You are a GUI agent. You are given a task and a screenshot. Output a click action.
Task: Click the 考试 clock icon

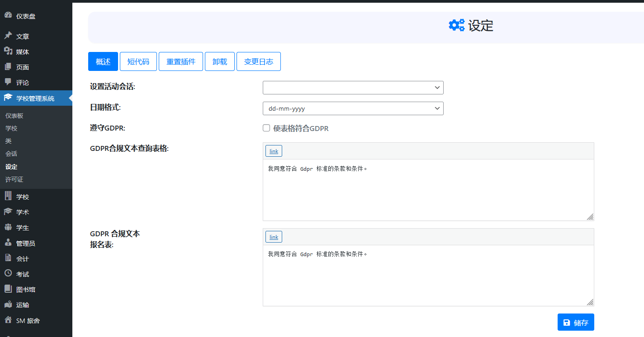click(8, 274)
